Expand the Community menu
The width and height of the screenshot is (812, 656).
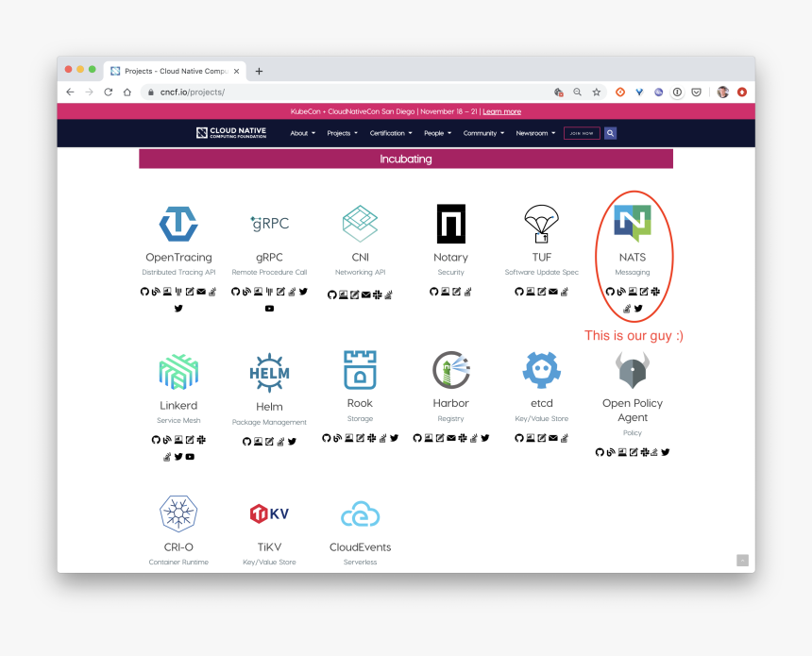click(483, 133)
